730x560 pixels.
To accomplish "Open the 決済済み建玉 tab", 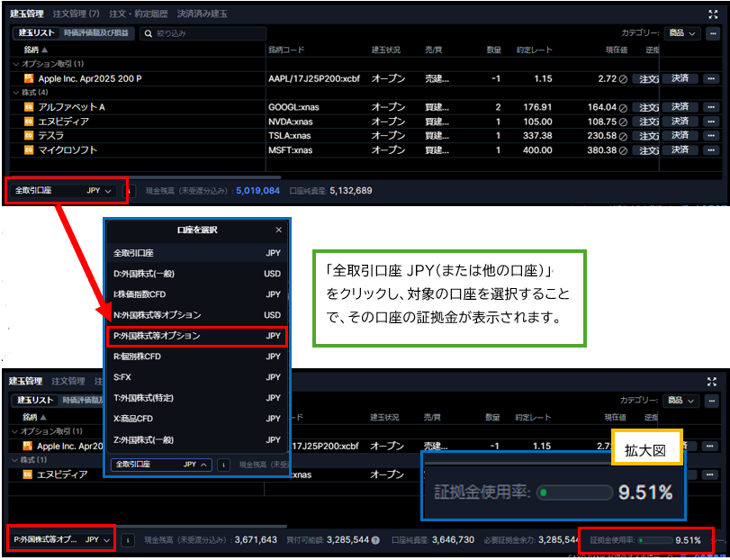I will click(x=203, y=14).
